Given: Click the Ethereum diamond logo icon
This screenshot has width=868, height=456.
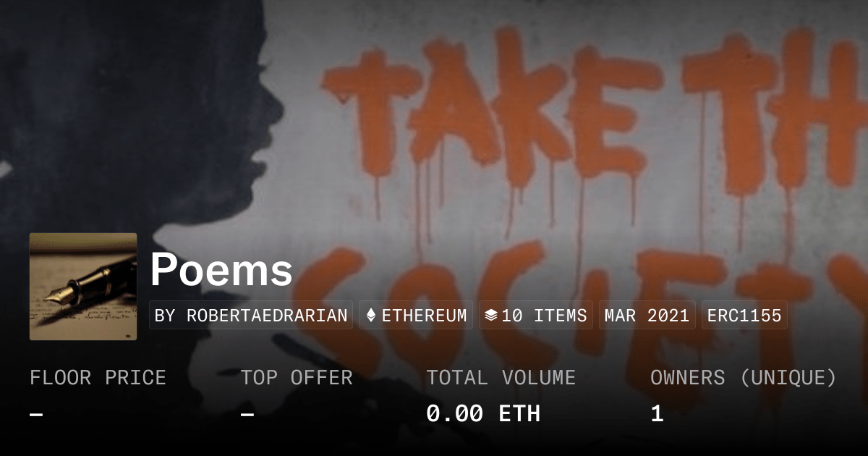Looking at the screenshot, I should [371, 316].
